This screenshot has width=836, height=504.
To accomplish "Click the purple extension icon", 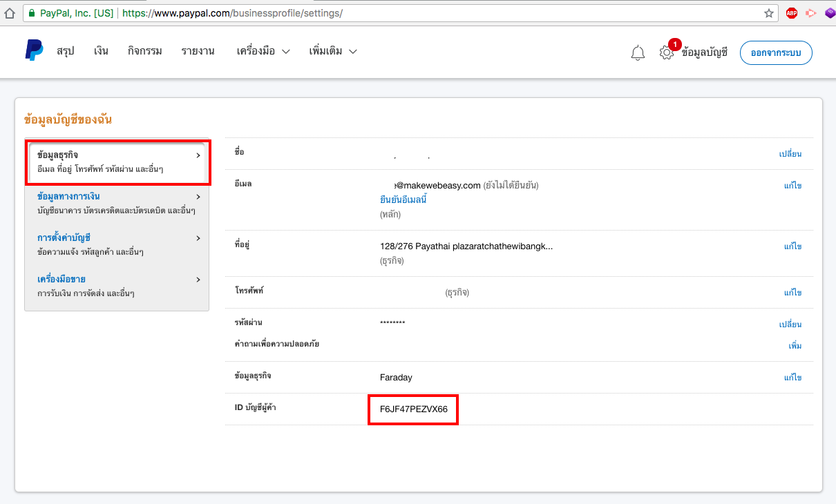I will pyautogui.click(x=830, y=13).
